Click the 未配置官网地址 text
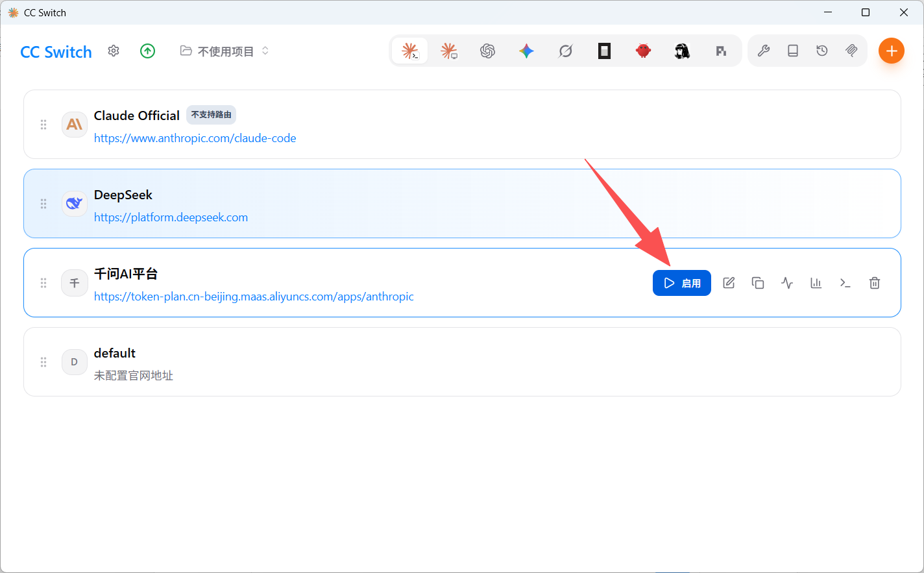 [134, 376]
